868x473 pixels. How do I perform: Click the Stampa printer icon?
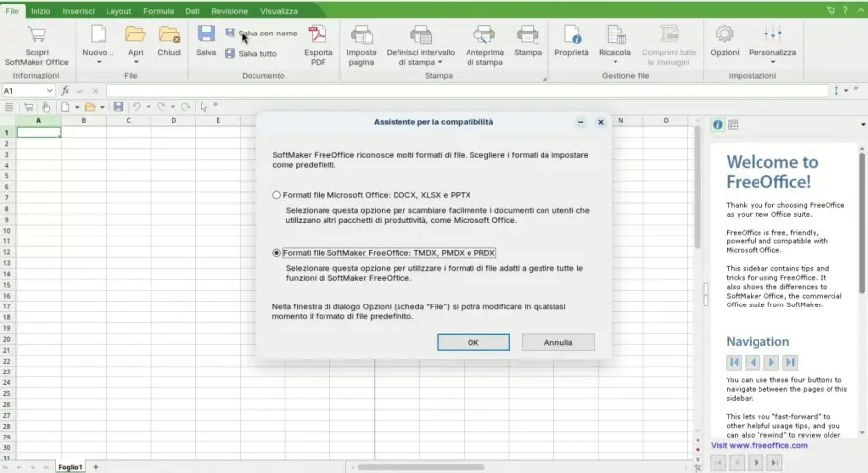527,34
